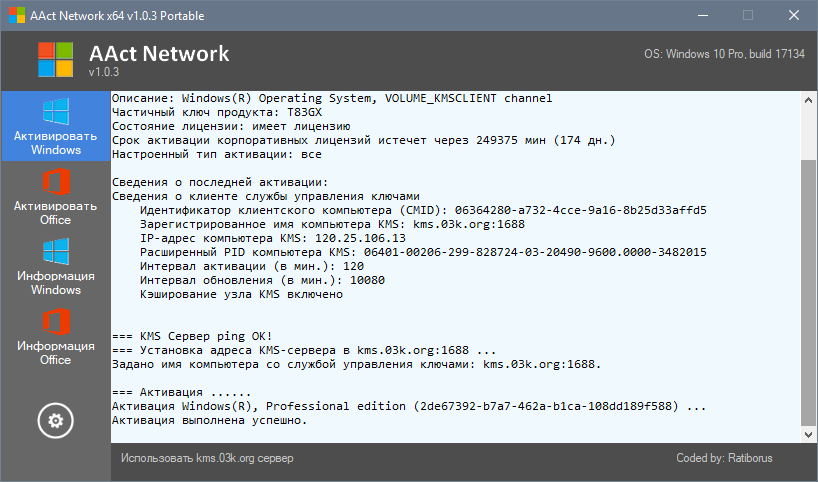Click the line with CMID 06364280-a732-4cce

point(423,211)
